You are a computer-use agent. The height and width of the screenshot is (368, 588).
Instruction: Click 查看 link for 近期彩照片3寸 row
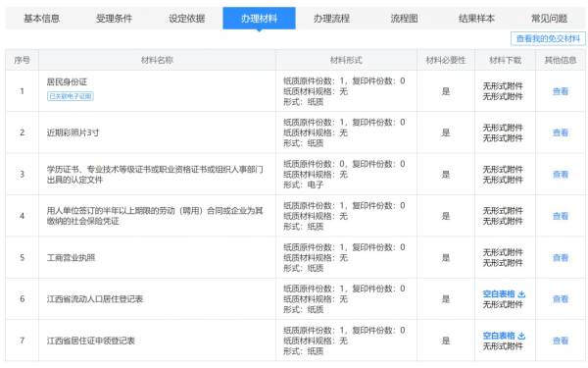point(561,132)
